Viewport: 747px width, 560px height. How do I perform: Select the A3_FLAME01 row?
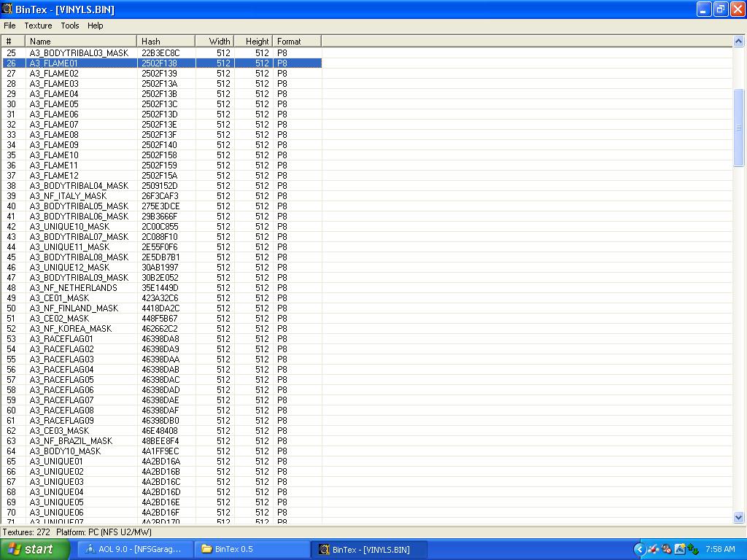pyautogui.click(x=162, y=63)
